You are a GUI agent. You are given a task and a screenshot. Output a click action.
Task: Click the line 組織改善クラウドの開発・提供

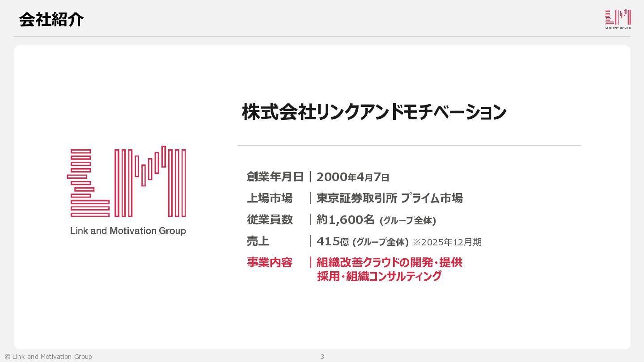pos(389,262)
